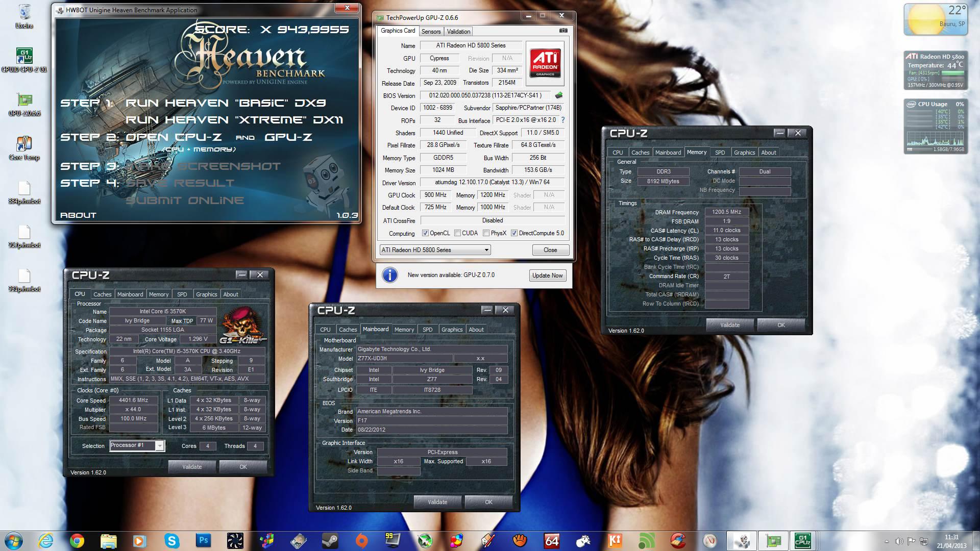Viewport: 980px width, 551px height.
Task: Click ABOUT in the HWBOT Heaven window
Action: coord(78,215)
